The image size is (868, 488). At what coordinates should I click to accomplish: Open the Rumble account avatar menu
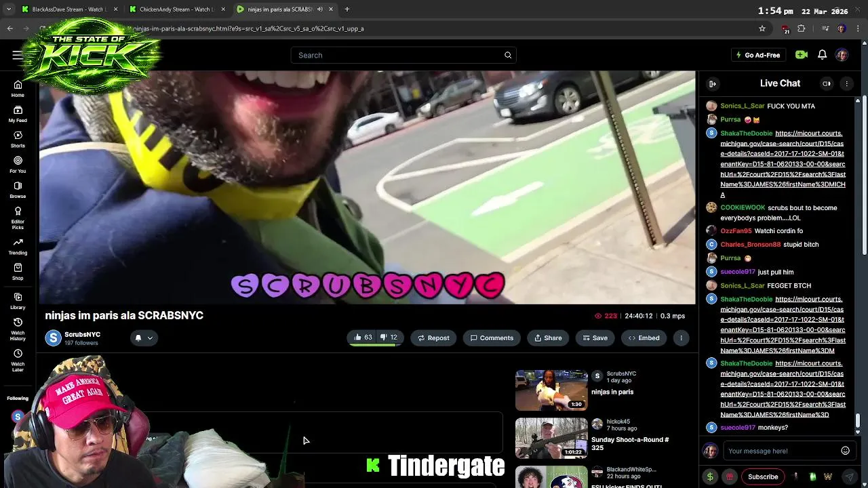coord(842,55)
